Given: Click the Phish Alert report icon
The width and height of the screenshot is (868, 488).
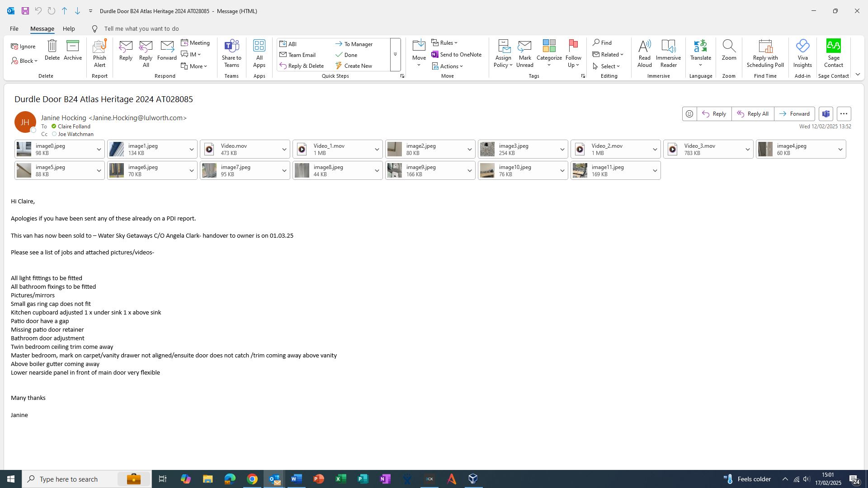Looking at the screenshot, I should click(99, 53).
